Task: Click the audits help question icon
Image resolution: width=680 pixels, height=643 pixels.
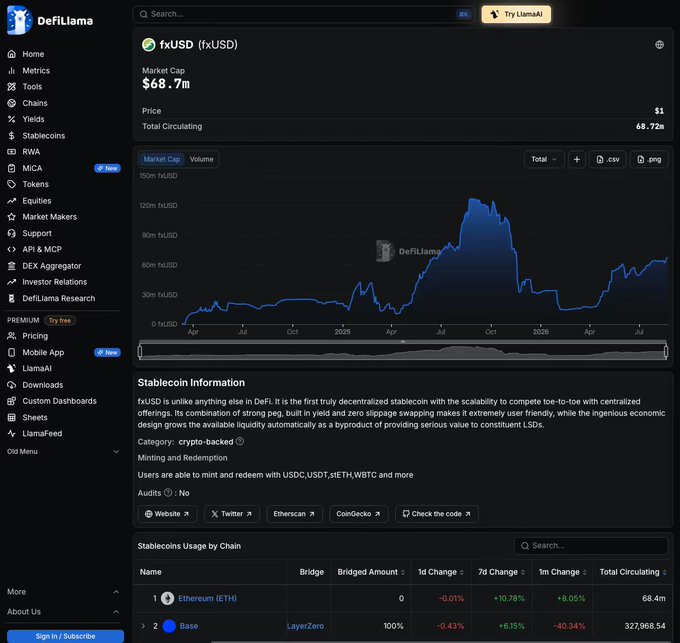Action: (168, 493)
